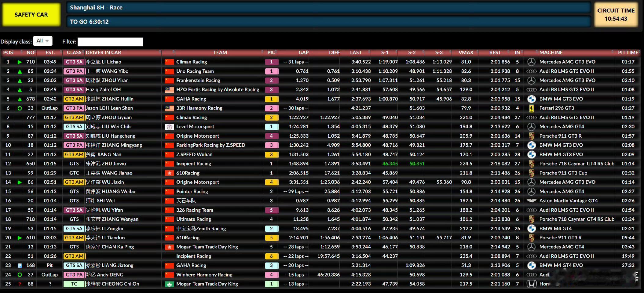The image size is (644, 293).
Task: Click team name 'ParkingPark Racing by Z.SPEED'
Action: click(211, 145)
